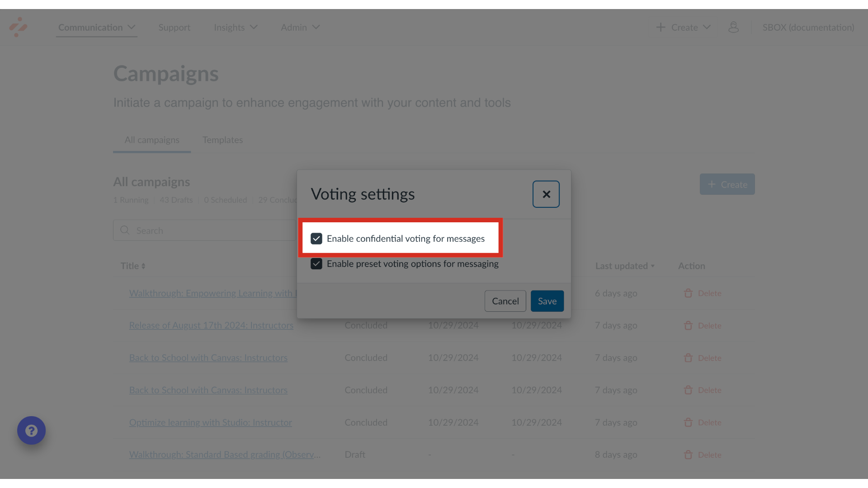Open the floating help question mark widget

(x=31, y=430)
